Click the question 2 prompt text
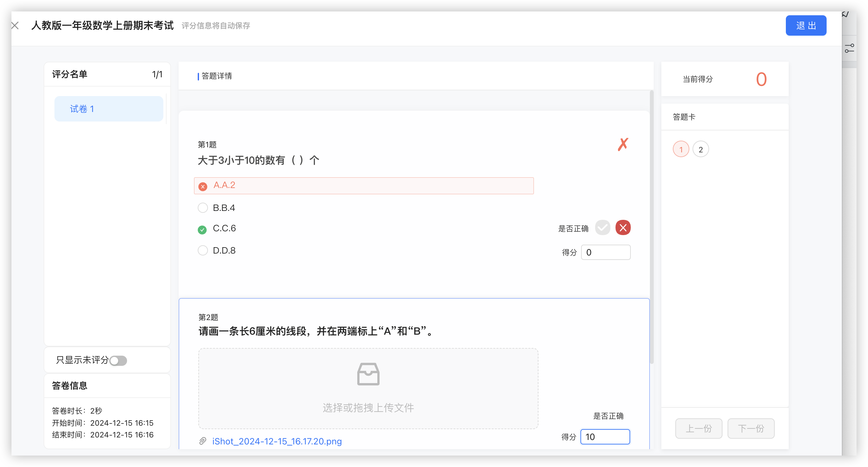Image resolution: width=868 pixels, height=467 pixels. point(317,331)
